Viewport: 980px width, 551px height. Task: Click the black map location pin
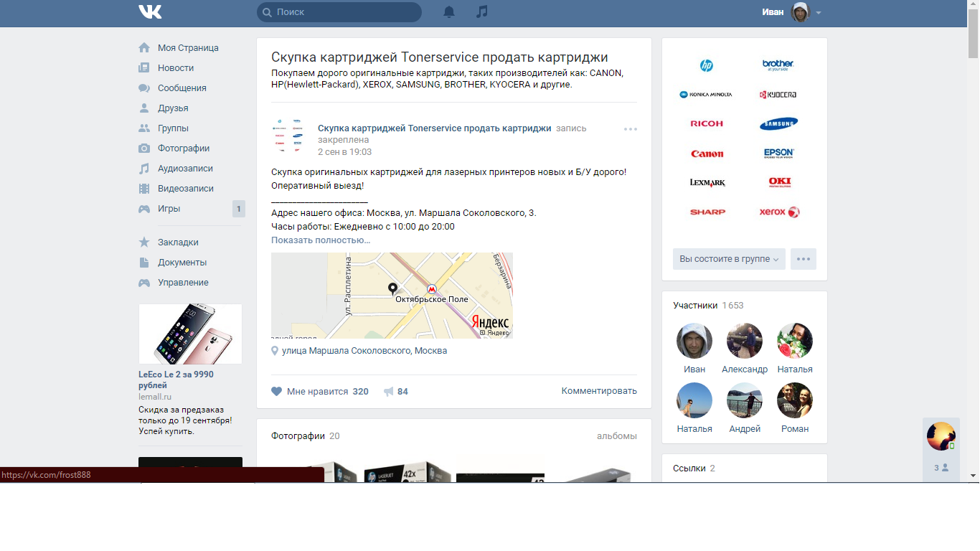[392, 288]
